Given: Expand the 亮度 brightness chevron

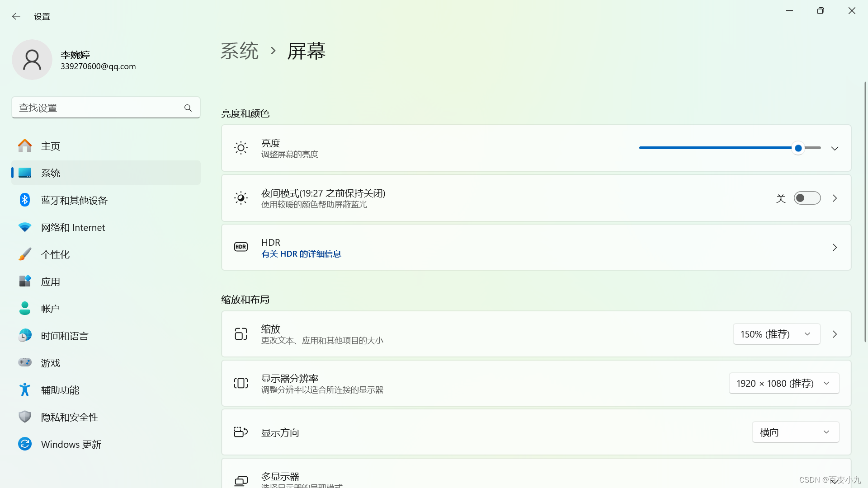Looking at the screenshot, I should [x=835, y=148].
